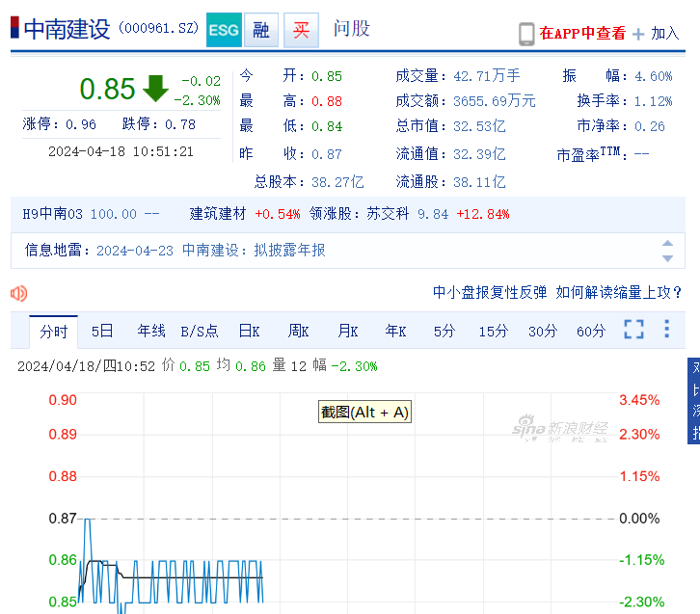Switch to the 月K chart tab
The image size is (700, 614).
(x=348, y=331)
